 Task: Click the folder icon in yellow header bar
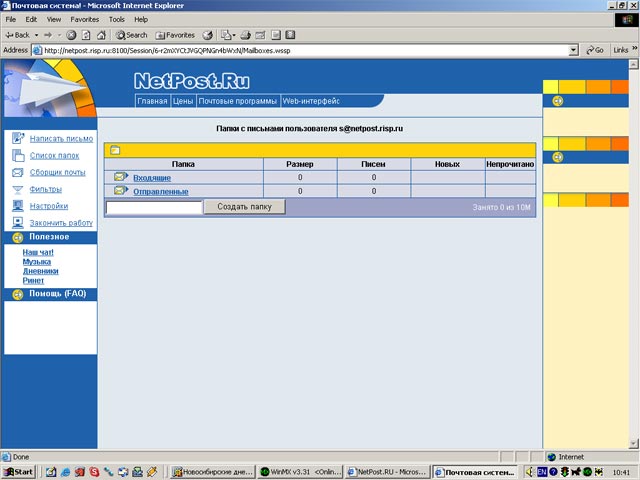tap(115, 150)
